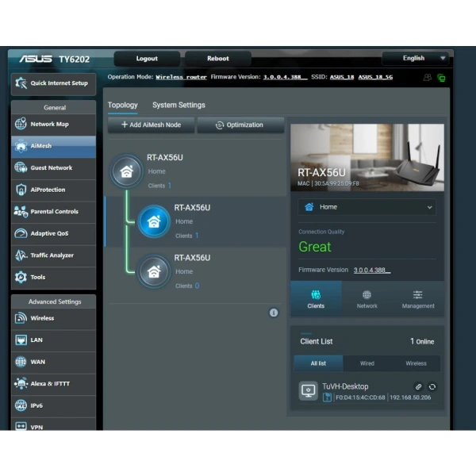The height and width of the screenshot is (476, 476).
Task: Open Network Map from the sidebar
Action: pyautogui.click(x=53, y=125)
